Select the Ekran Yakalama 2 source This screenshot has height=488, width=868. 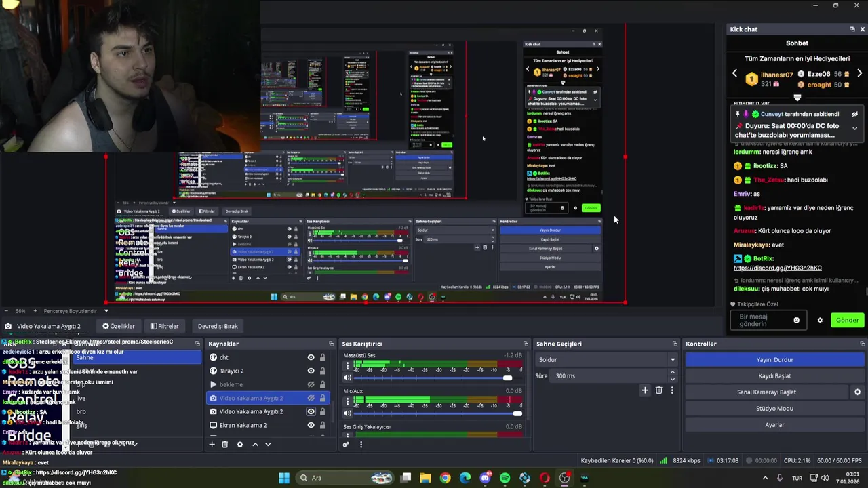coord(267,426)
